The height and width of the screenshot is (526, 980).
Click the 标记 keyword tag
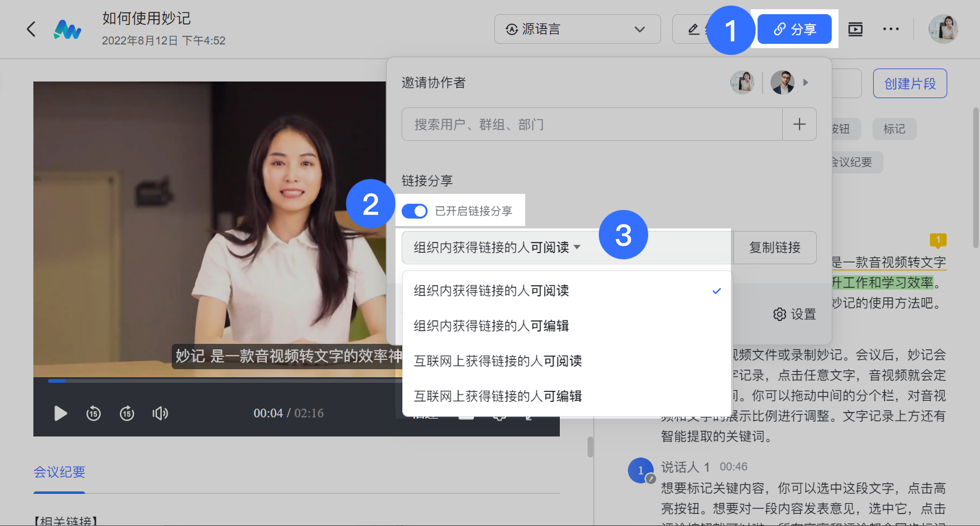(894, 129)
